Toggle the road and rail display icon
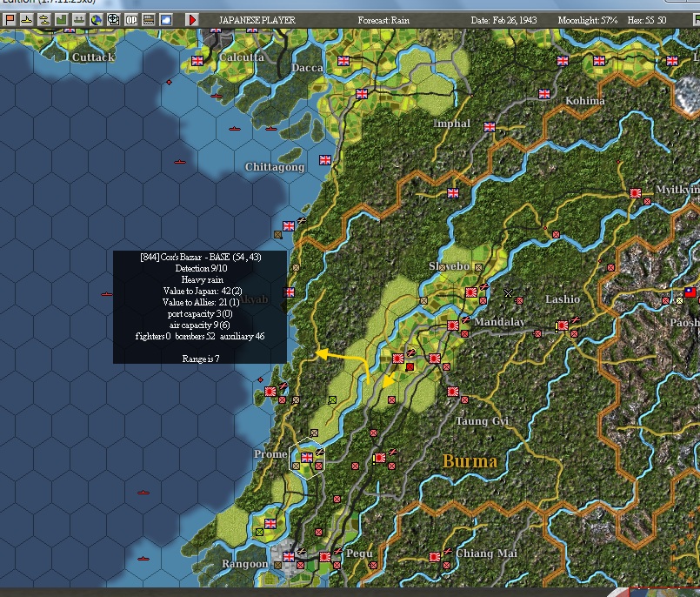Viewport: 700px width, 597px height. coord(149,20)
